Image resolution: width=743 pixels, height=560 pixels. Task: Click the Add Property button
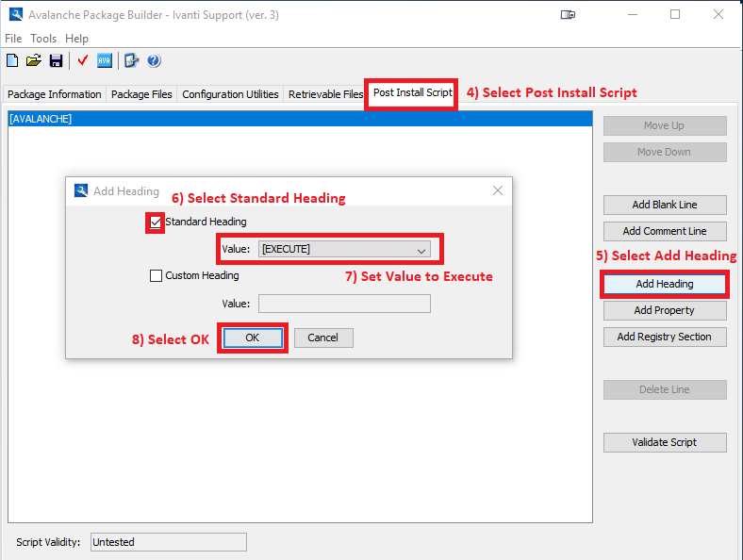pyautogui.click(x=665, y=310)
